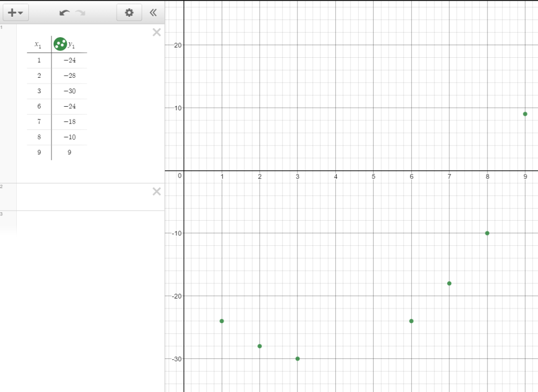Open the style menu for the y1 column points

61,44
